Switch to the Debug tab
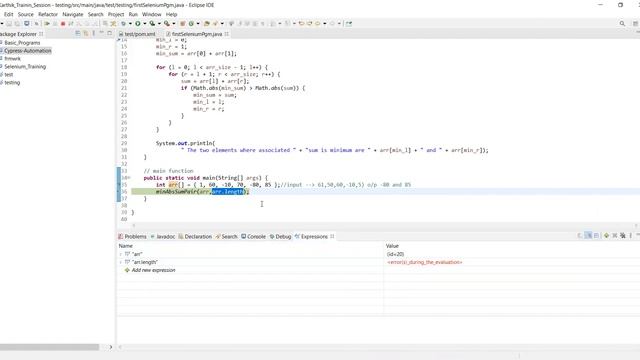The height and width of the screenshot is (360, 640). 280,236
